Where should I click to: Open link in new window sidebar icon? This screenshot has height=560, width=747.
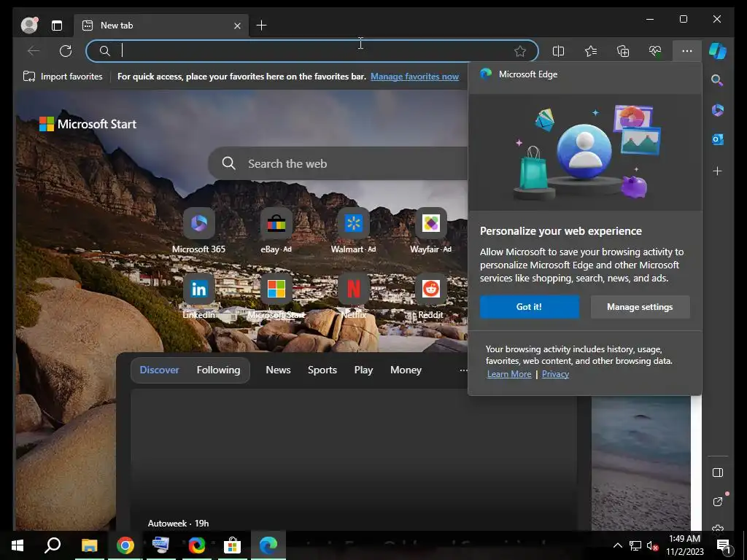tap(718, 501)
